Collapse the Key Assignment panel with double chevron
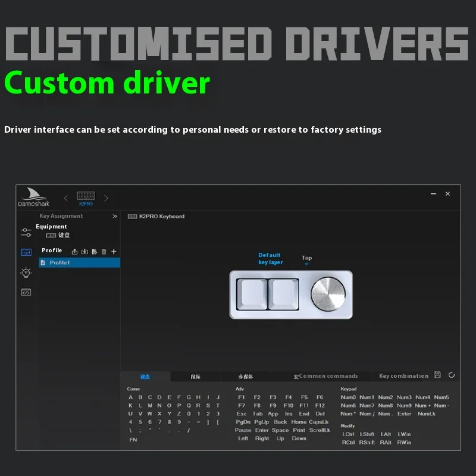 pyautogui.click(x=115, y=216)
